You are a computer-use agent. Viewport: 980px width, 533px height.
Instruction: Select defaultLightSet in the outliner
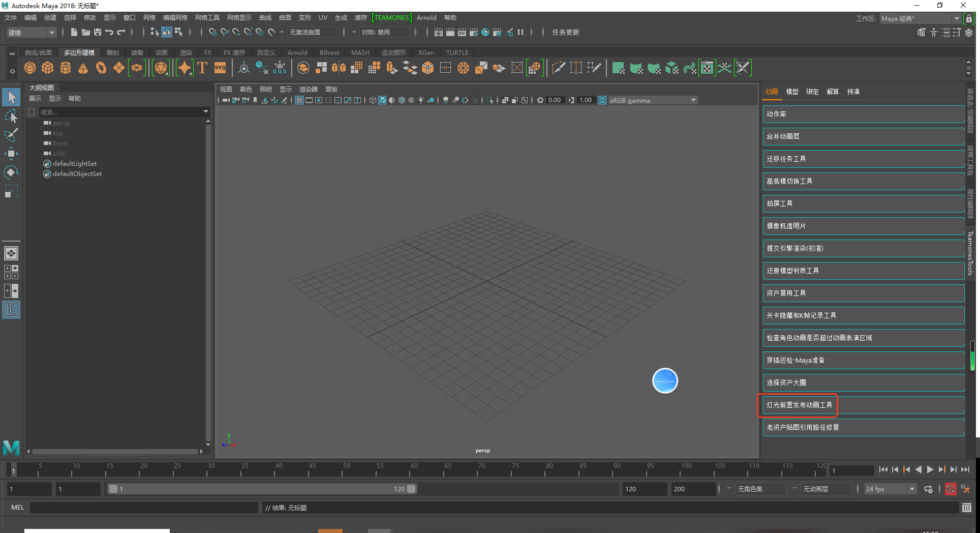(x=74, y=164)
